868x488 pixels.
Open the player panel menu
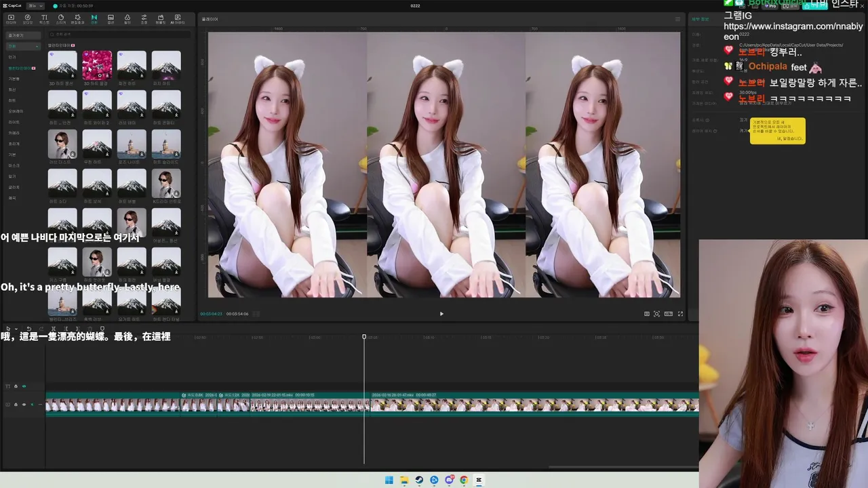[x=677, y=19]
